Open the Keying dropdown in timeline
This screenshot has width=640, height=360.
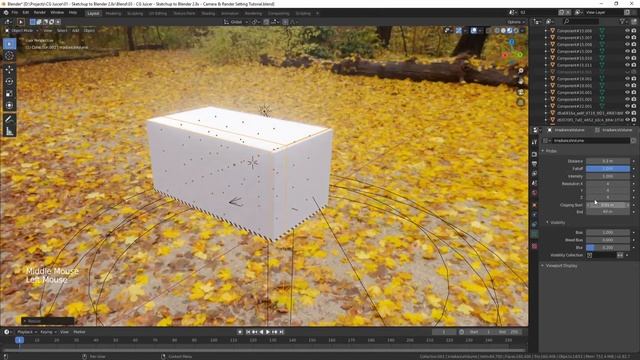coord(48,332)
